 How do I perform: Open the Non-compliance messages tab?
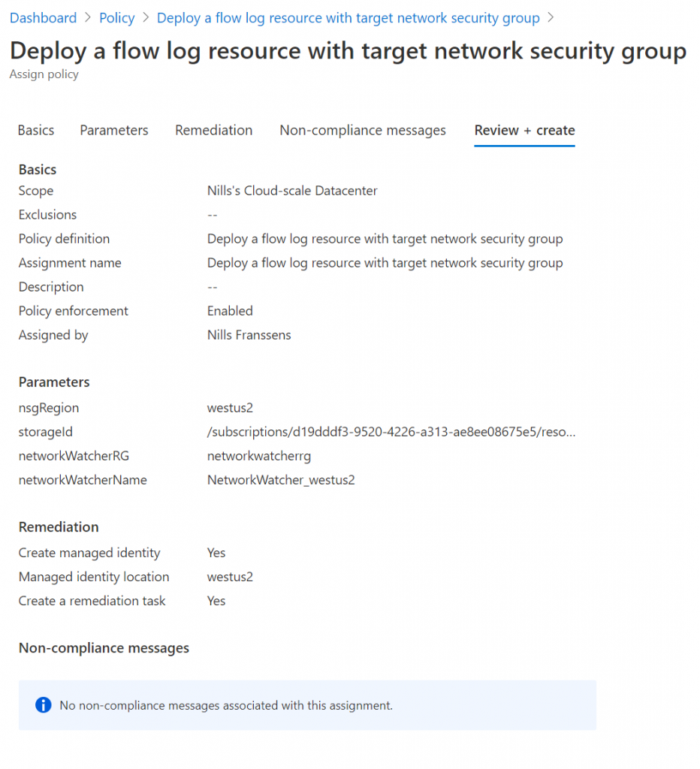[363, 130]
